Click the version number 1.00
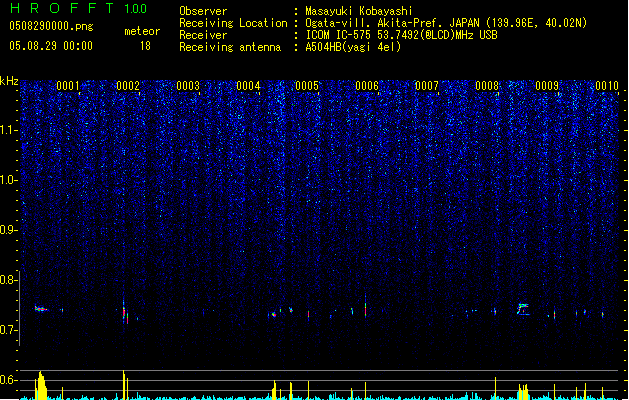Screen dimensions: 629x400 click(x=136, y=9)
